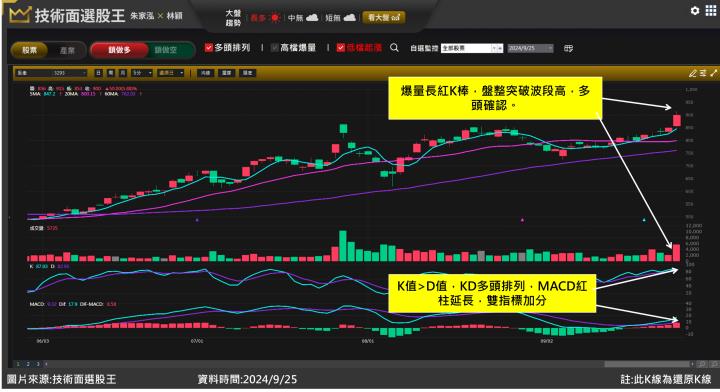The height and width of the screenshot is (392, 720).
Task: Click zoom-in icon left of the last bottom icon
Action: (x=702, y=364)
